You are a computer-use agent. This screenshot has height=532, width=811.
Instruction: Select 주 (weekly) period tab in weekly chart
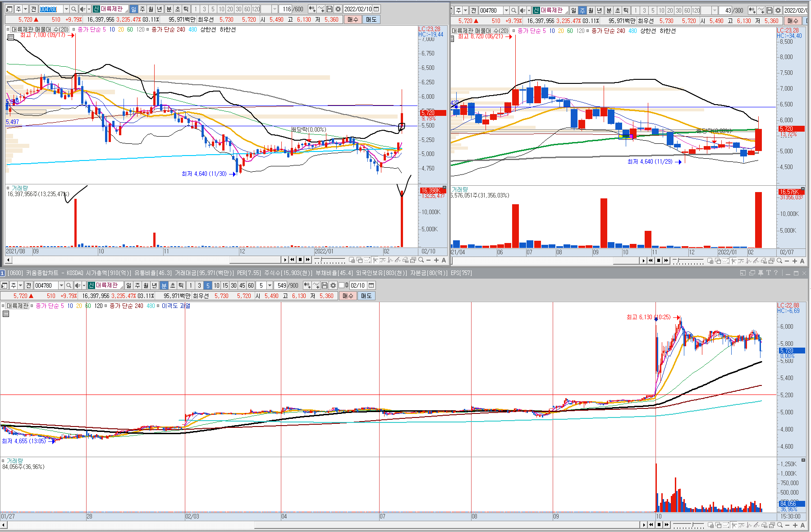pos(582,10)
